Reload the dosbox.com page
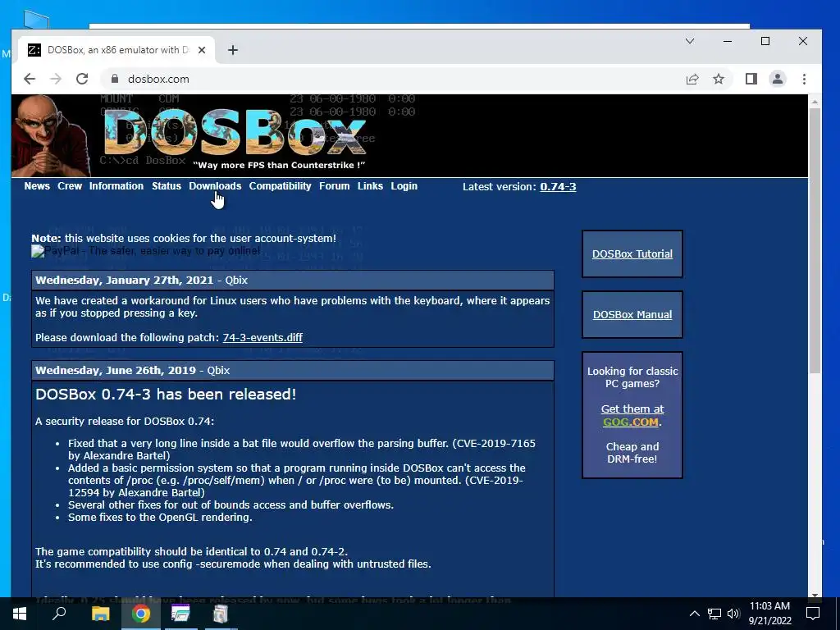The width and height of the screenshot is (840, 630). tap(82, 80)
